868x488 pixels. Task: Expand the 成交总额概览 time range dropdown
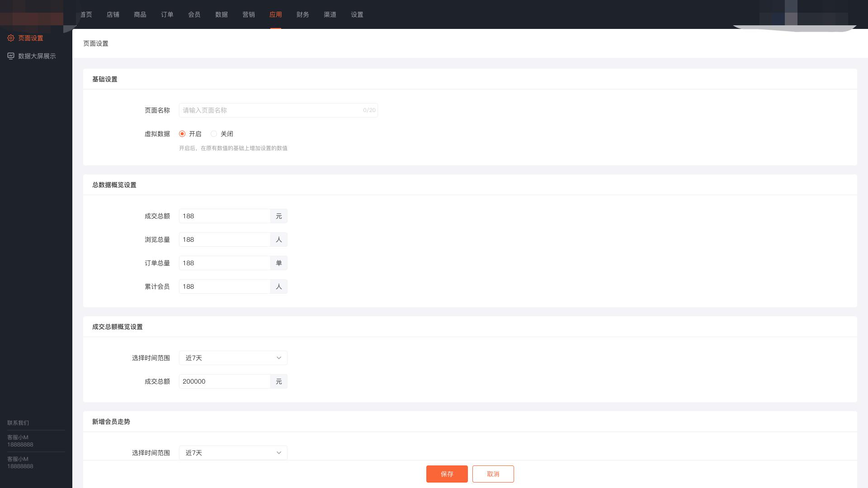coord(233,358)
